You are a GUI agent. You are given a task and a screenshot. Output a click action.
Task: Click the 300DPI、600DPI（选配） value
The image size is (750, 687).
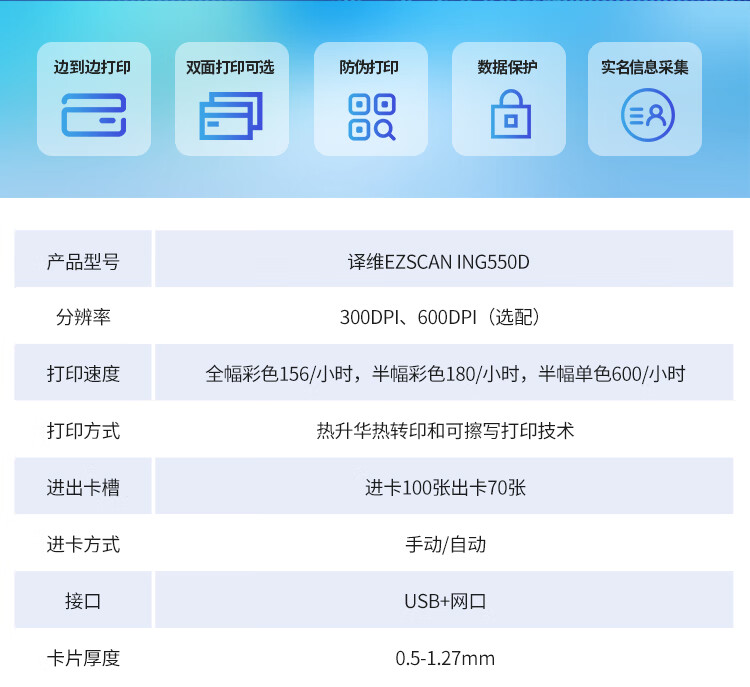click(x=440, y=317)
